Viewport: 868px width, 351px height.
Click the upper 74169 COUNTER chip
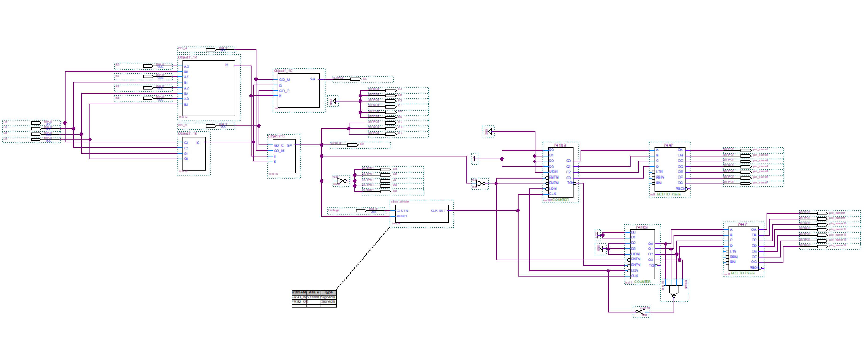click(x=560, y=172)
